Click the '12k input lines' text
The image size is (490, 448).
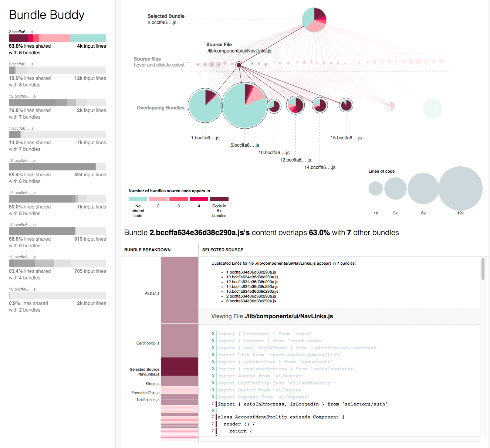(90, 78)
